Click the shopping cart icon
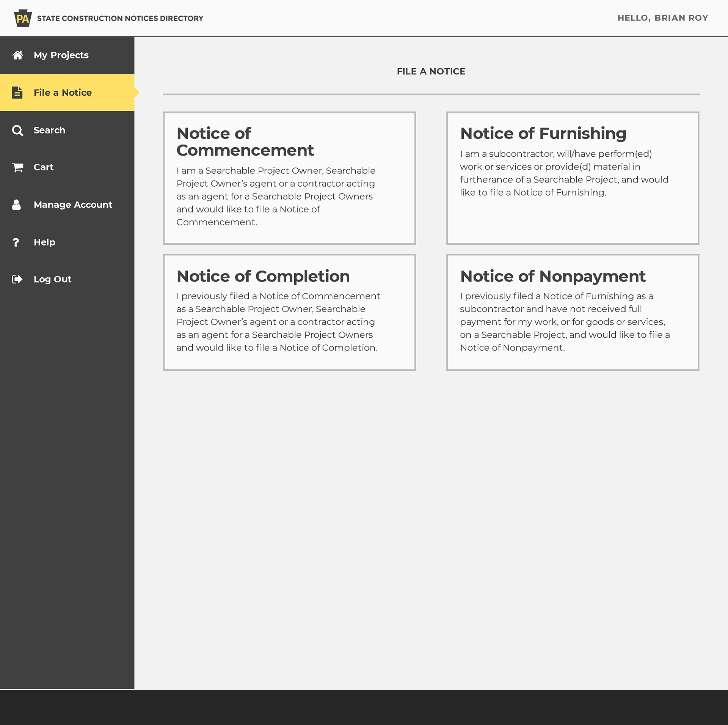728x725 pixels. (17, 167)
